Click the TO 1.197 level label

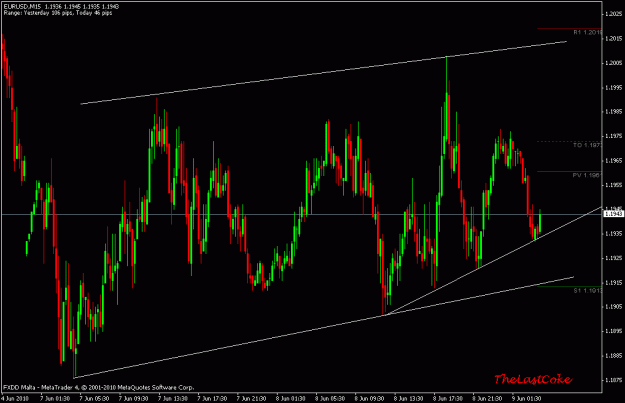pos(588,145)
